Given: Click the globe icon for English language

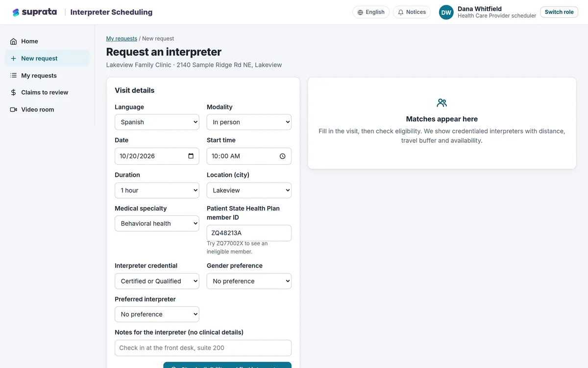Looking at the screenshot, I should pos(361,12).
